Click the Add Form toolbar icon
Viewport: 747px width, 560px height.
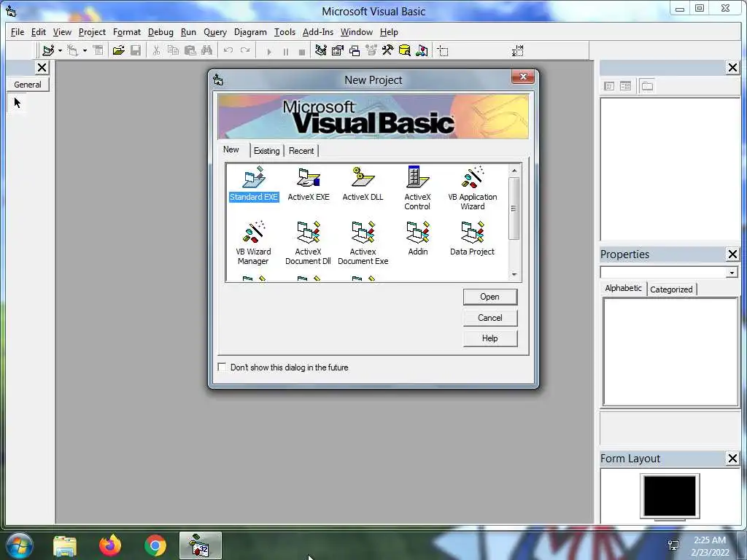72,50
